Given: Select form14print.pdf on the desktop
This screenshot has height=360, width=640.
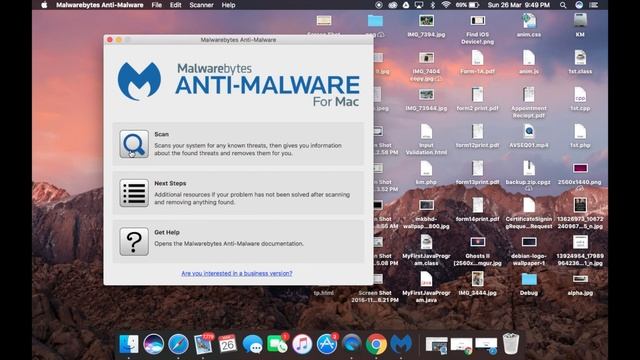Looking at the screenshot, I should pyautogui.click(x=478, y=205).
